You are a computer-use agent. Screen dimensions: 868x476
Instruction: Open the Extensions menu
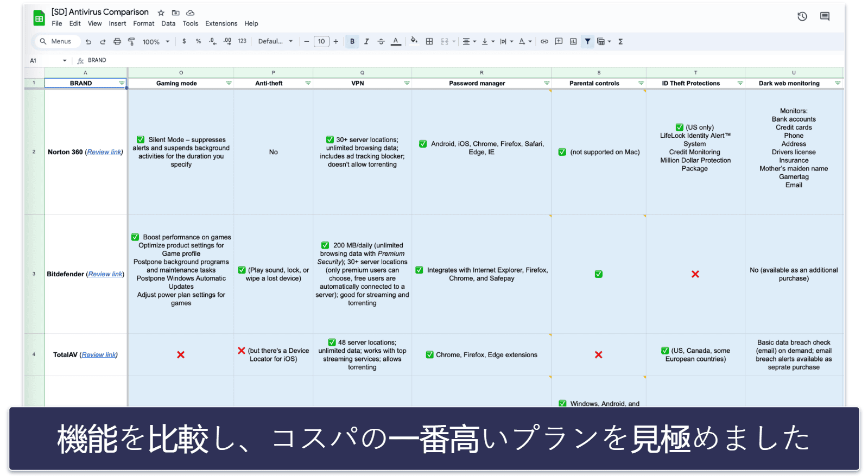pos(221,24)
